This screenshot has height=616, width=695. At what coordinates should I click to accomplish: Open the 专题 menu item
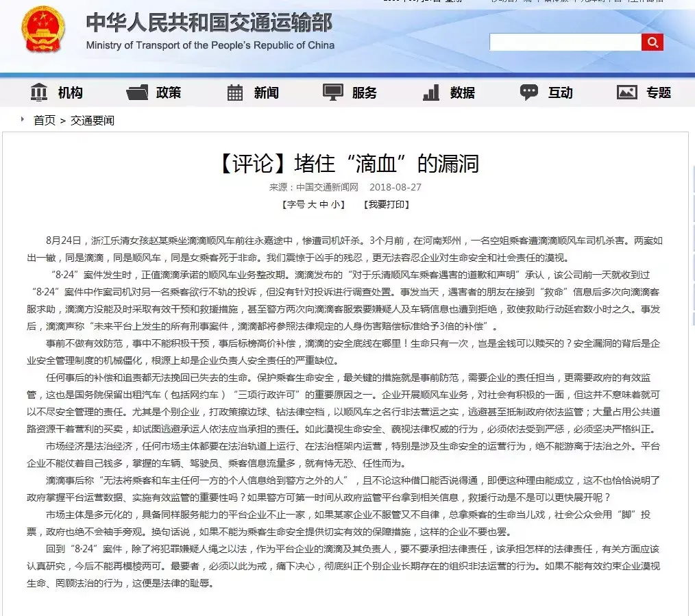tap(658, 93)
